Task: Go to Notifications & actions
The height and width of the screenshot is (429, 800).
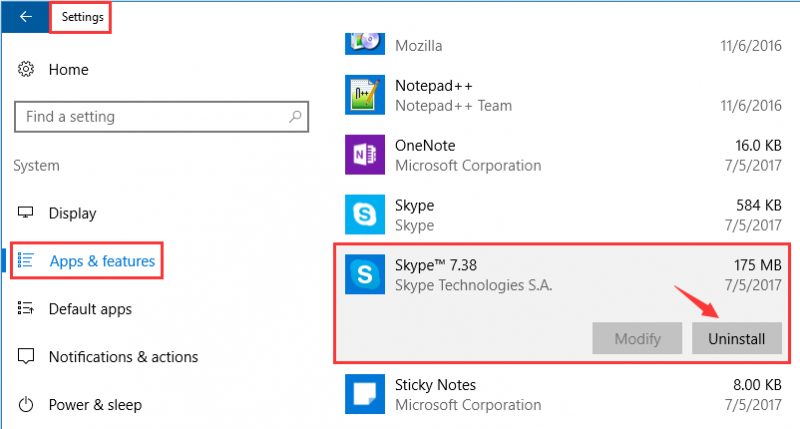Action: click(123, 357)
